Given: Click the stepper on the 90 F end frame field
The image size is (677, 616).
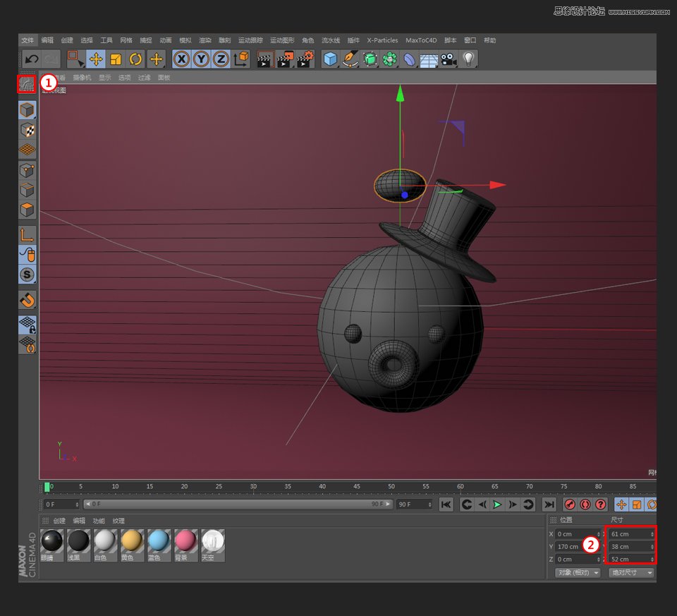Looking at the screenshot, I should (429, 505).
